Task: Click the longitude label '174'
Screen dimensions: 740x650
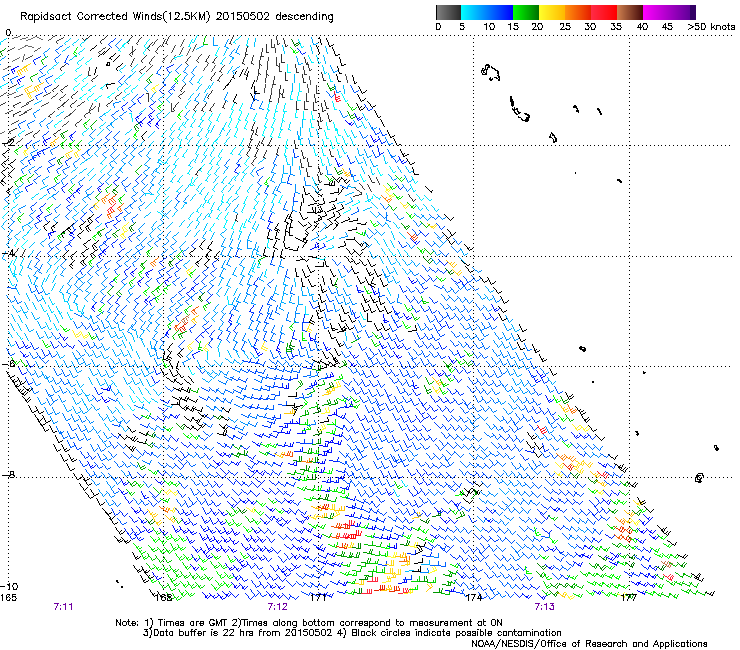Action: tap(474, 598)
